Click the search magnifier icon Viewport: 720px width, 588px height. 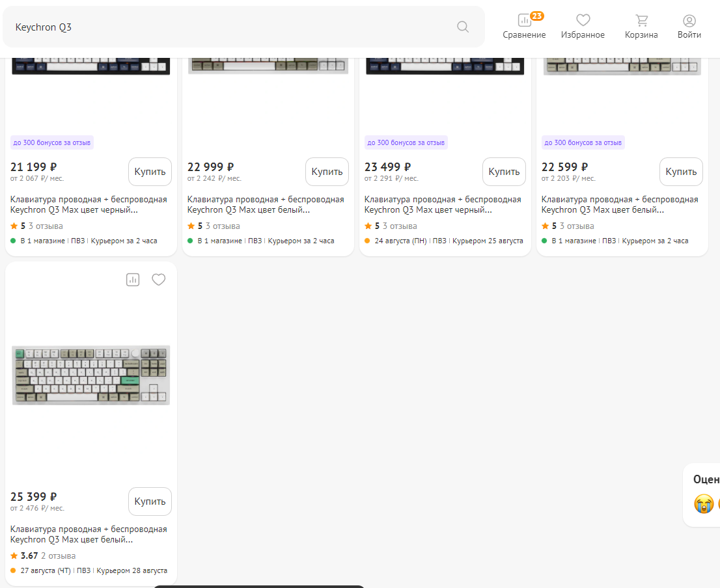point(463,27)
